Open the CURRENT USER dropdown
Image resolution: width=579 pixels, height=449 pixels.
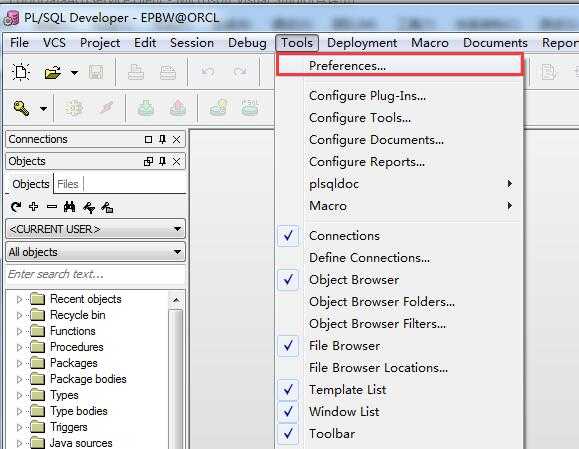tap(95, 229)
